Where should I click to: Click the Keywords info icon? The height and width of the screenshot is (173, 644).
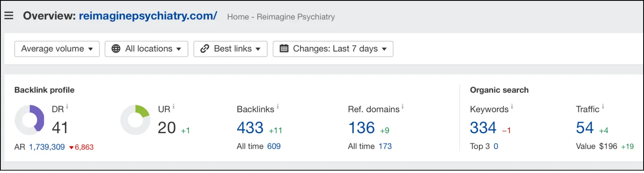[512, 107]
